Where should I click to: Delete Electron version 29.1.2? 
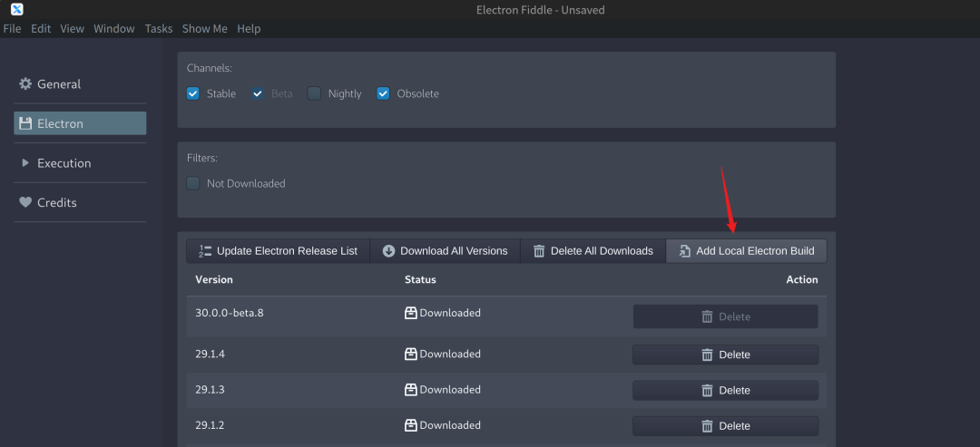pos(725,425)
